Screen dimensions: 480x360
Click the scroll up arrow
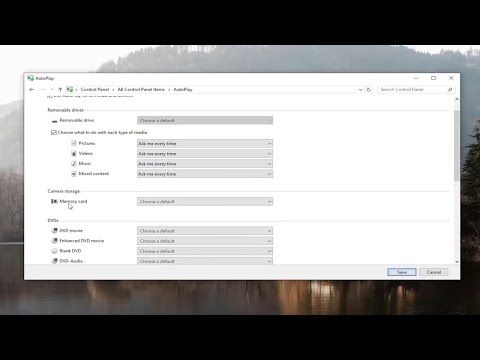coord(457,99)
